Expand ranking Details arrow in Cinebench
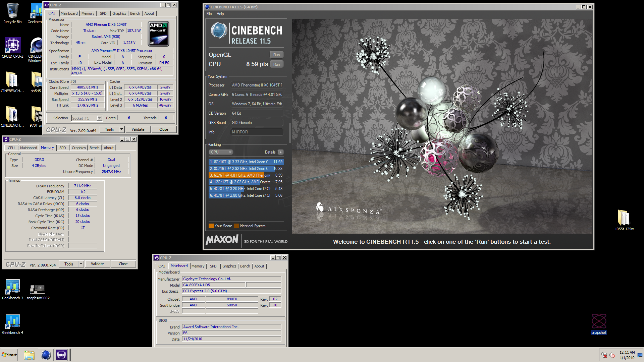This screenshot has width=644, height=362. coord(281,152)
